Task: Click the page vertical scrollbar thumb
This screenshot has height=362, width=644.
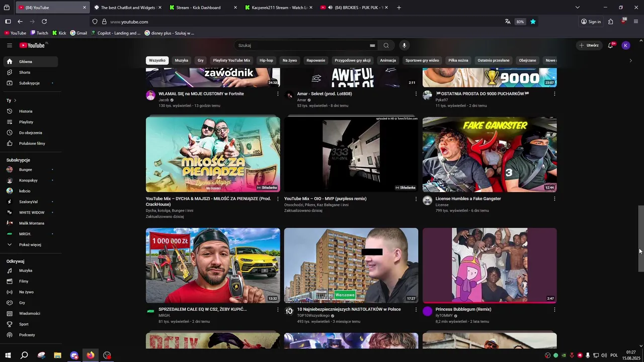Action: (641, 239)
